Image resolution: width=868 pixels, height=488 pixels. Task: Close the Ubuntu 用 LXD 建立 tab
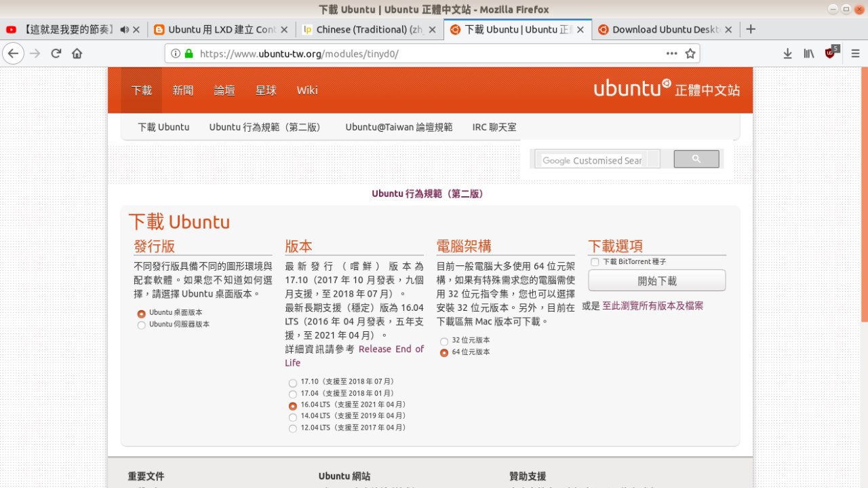coord(284,30)
